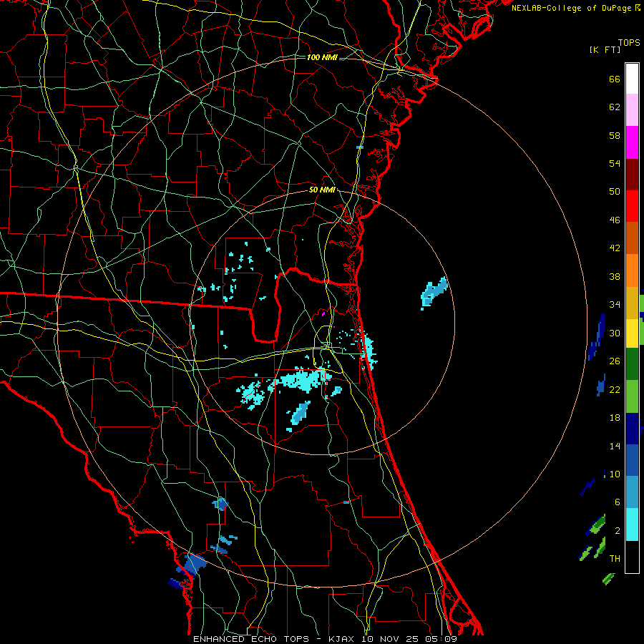Pick the medium blue 18 legend swatch
This screenshot has width=644, height=644.
[632, 460]
